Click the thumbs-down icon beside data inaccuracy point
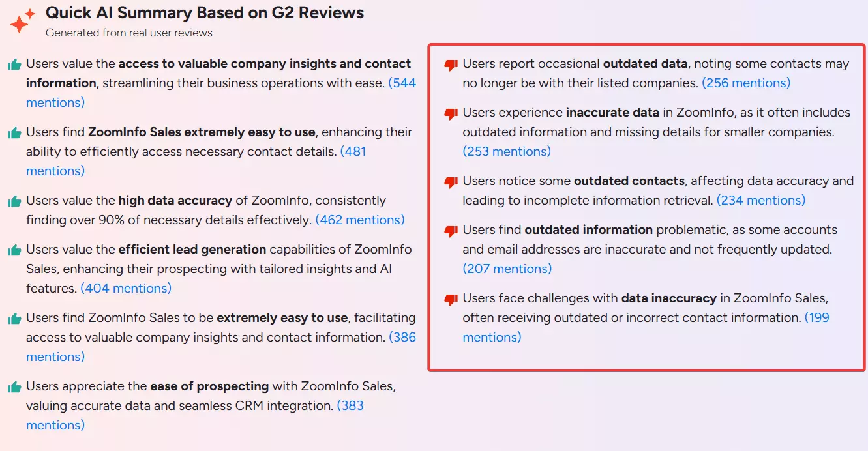 451,298
